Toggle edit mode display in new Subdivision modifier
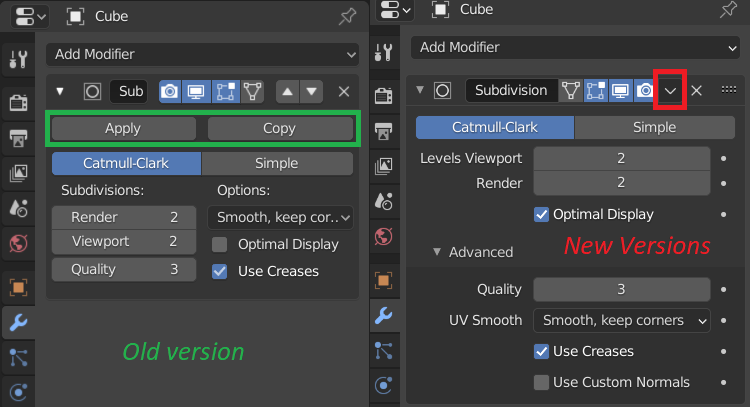 [x=596, y=90]
